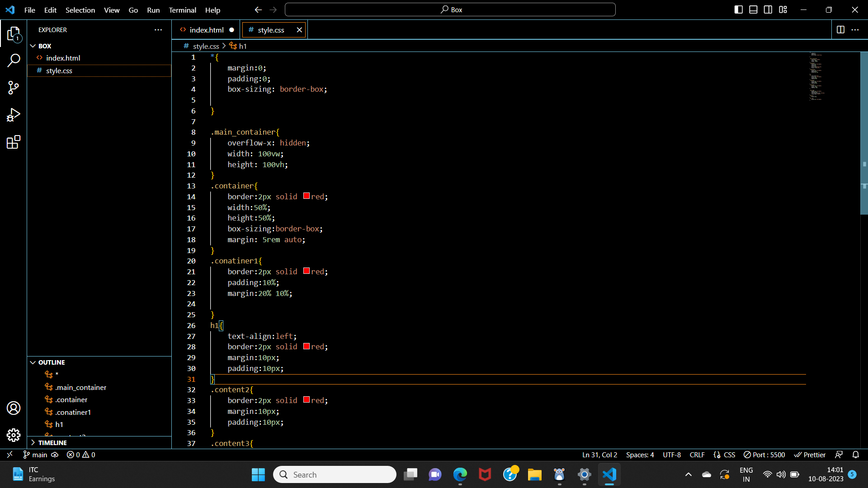The image size is (868, 488).
Task: Click the Prettier status bar button
Action: click(810, 455)
